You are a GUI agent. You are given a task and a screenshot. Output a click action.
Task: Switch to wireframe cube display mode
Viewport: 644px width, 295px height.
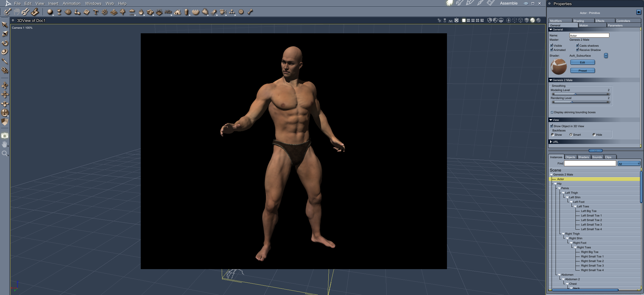click(521, 20)
